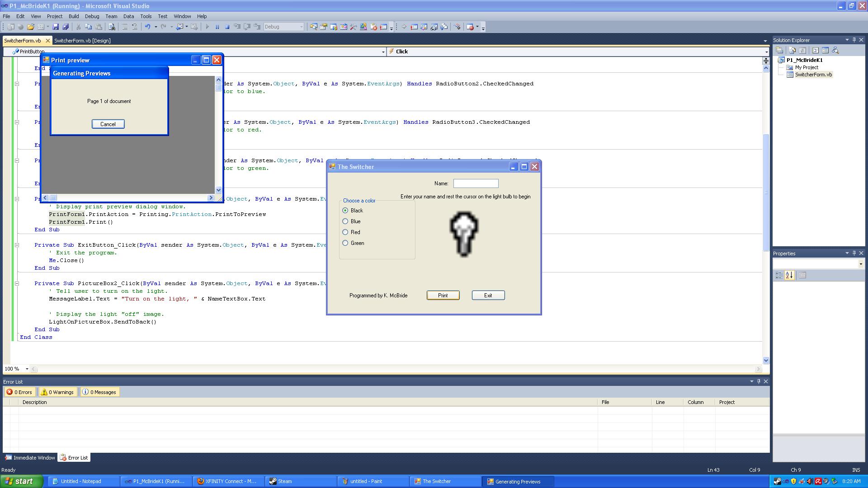The width and height of the screenshot is (868, 488).
Task: Click the Save SwitcherForm.vb icon
Action: pos(56,27)
